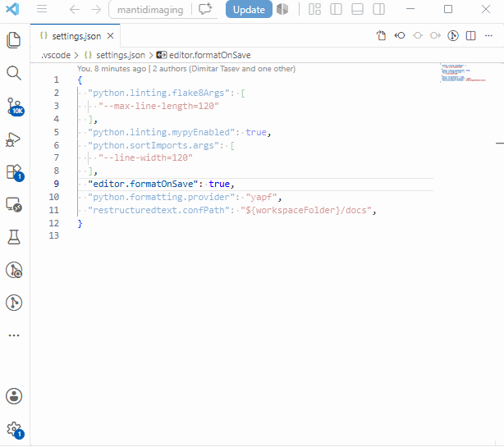Click the VS Code logo icon
The height and width of the screenshot is (447, 504).
click(13, 9)
